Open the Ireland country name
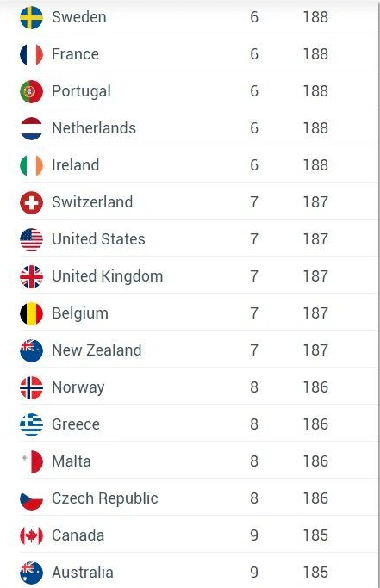The height and width of the screenshot is (588, 380). (x=76, y=165)
